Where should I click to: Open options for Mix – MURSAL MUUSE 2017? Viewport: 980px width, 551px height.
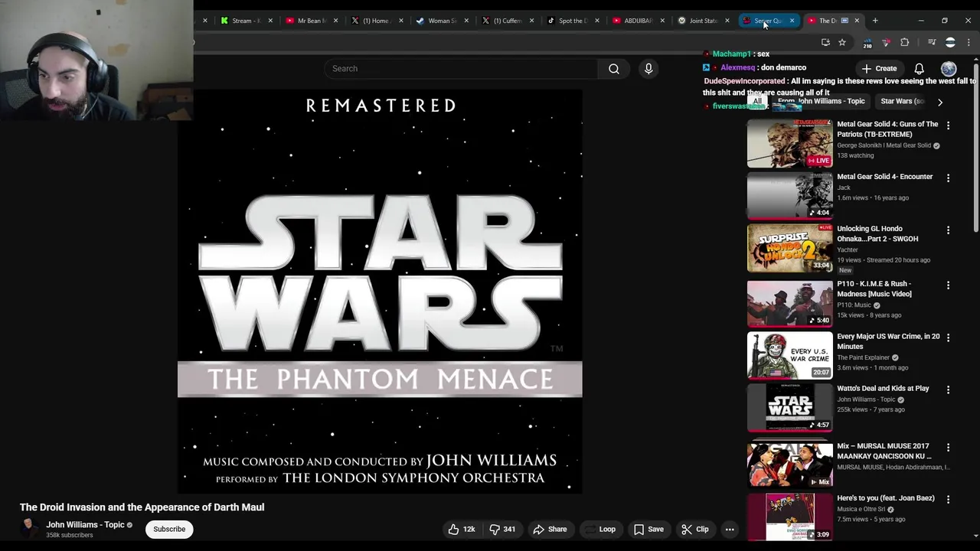948,448
